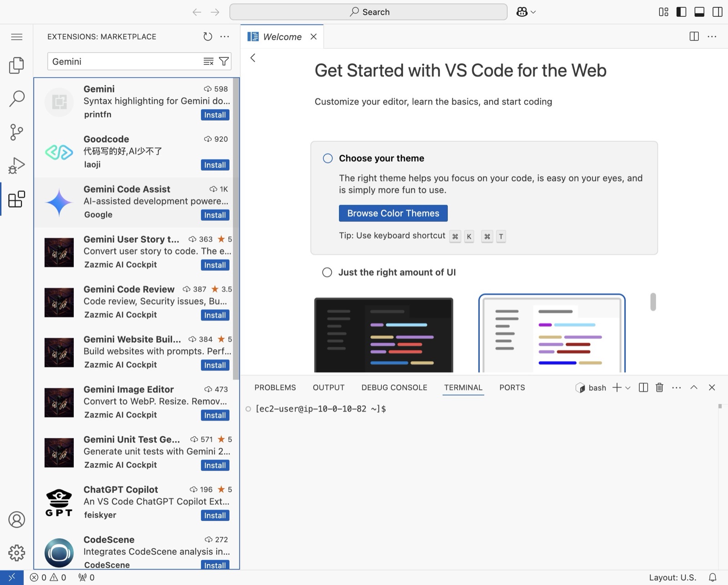
Task: Open the Copilot chat icon
Action: click(522, 12)
